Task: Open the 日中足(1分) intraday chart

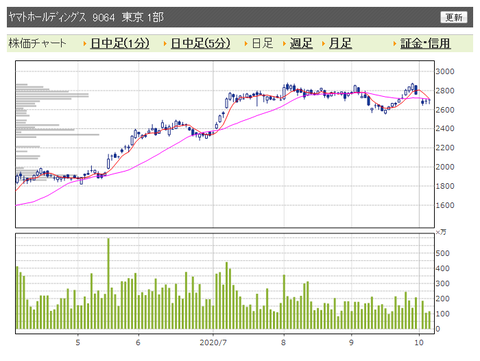Action: [x=120, y=43]
